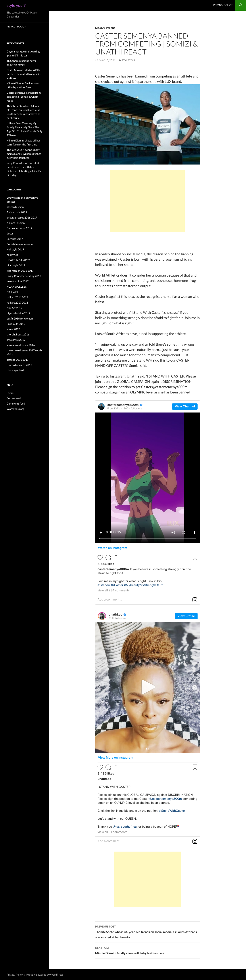
Task: Open video more options menu
Action: pyautogui.click(x=194, y=532)
